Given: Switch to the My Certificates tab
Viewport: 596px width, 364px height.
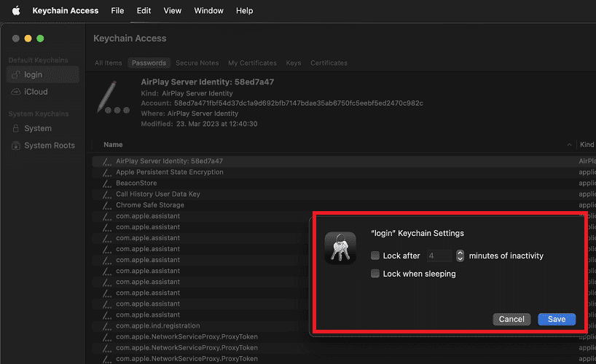Looking at the screenshot, I should (x=252, y=63).
